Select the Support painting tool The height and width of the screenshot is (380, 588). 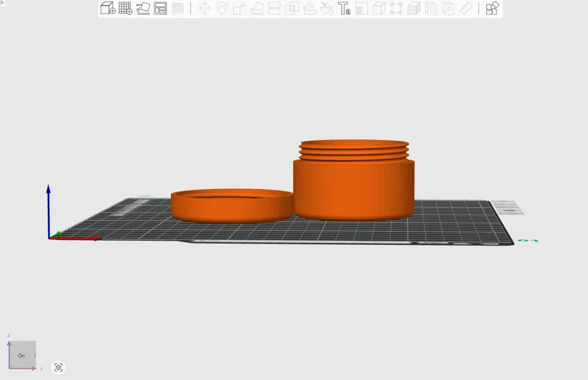309,8
